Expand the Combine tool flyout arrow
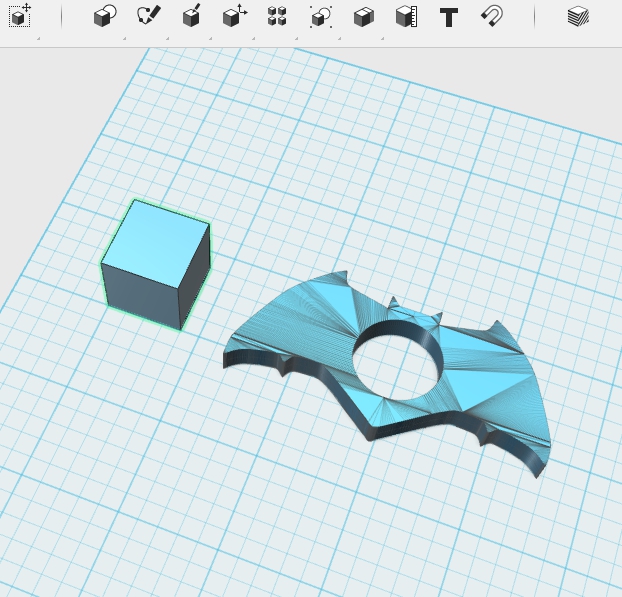 point(382,38)
